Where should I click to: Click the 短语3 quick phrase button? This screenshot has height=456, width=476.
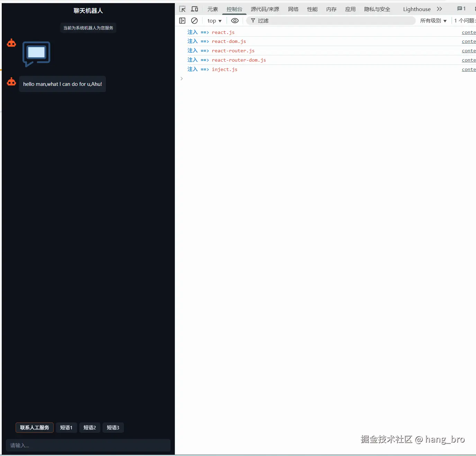pyautogui.click(x=113, y=428)
